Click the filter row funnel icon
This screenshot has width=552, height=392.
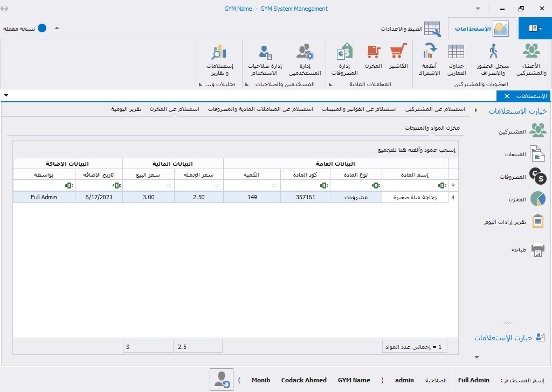(453, 185)
